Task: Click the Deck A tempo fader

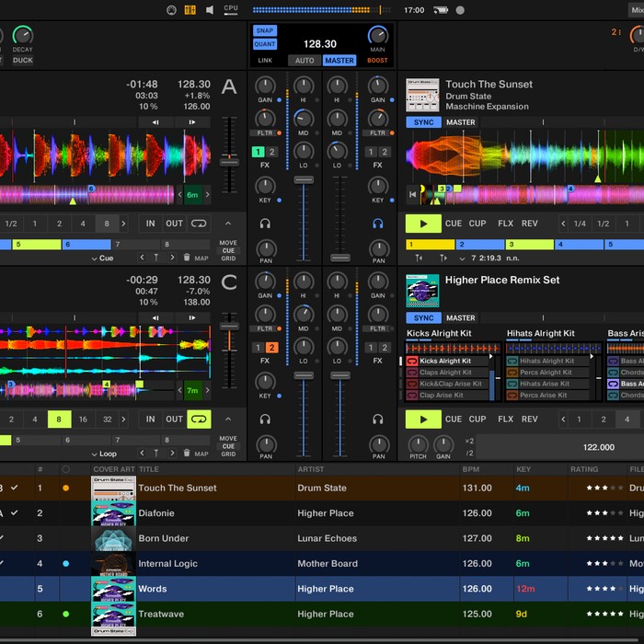Action: click(229, 161)
